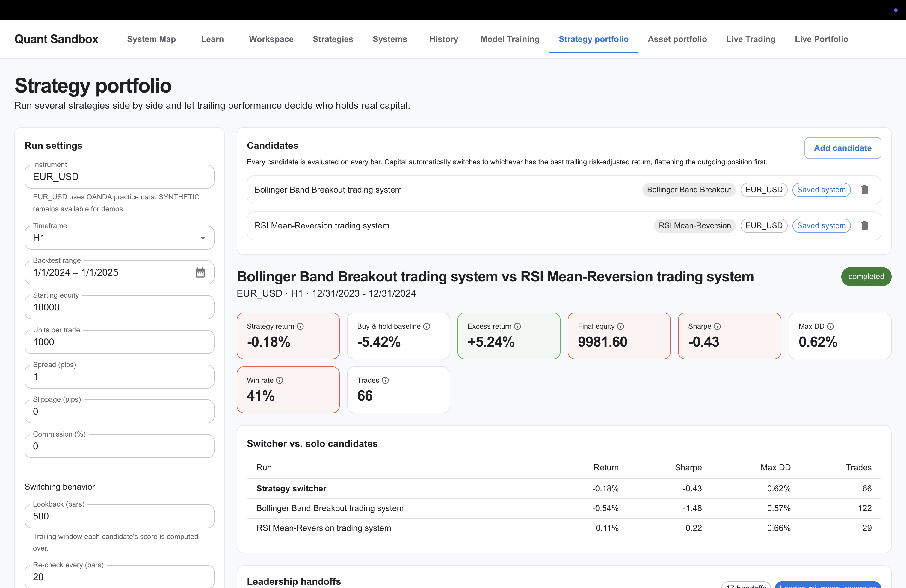This screenshot has width=906, height=588.
Task: Click EUR_USD chip on RSI candidate row
Action: [764, 226]
